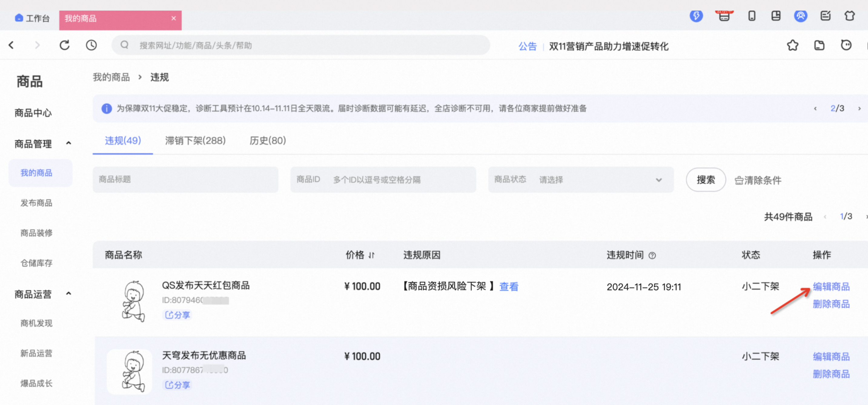Switch to 违规(49) tab
The height and width of the screenshot is (405, 868).
pyautogui.click(x=123, y=141)
